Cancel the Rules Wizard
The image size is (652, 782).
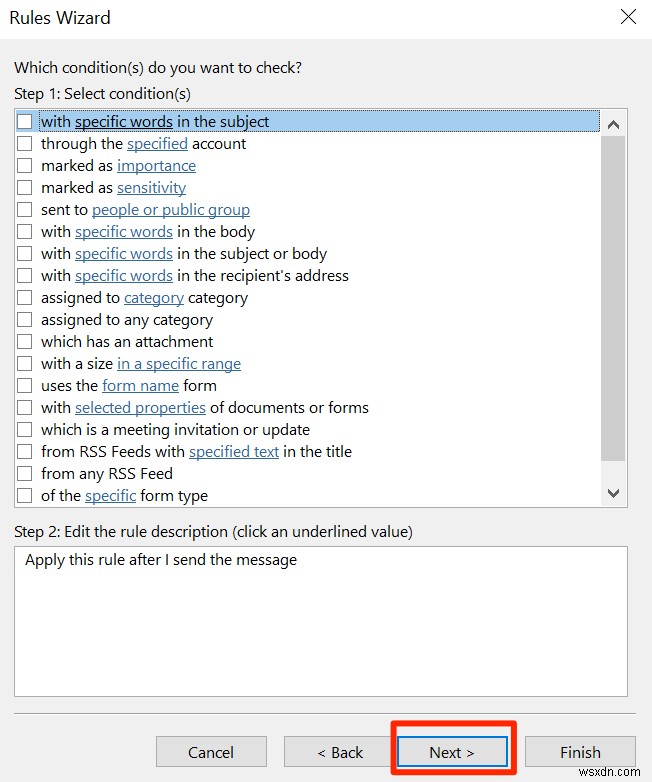(x=211, y=752)
